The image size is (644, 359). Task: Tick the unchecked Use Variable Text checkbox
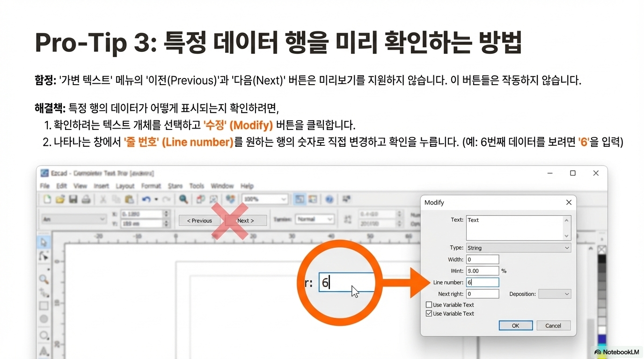coord(429,305)
